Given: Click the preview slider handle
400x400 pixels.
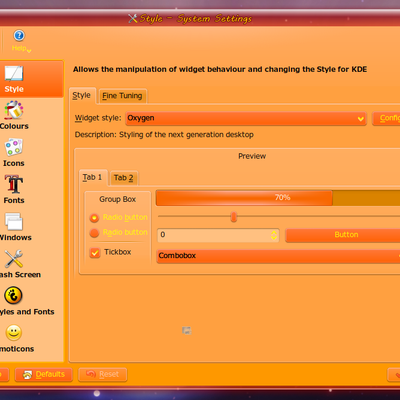Looking at the screenshot, I should [234, 217].
